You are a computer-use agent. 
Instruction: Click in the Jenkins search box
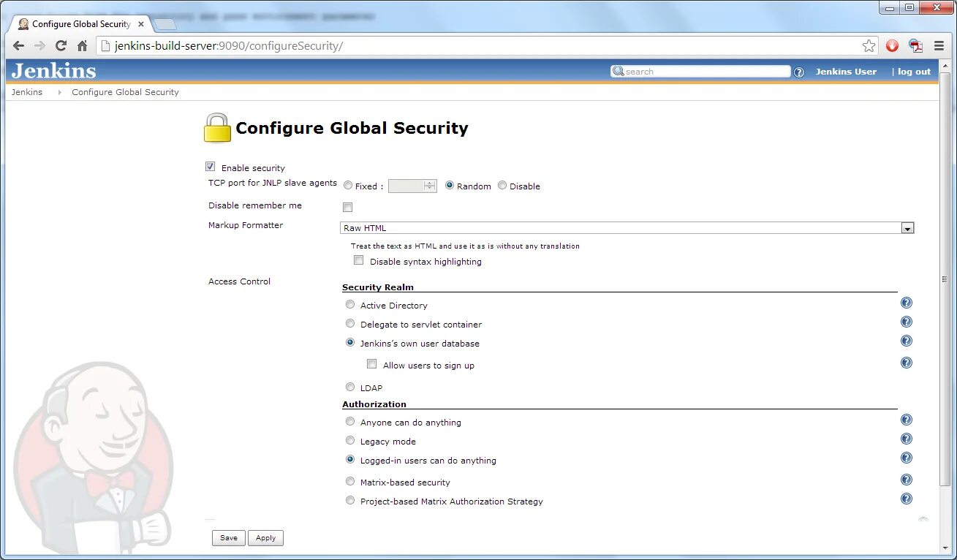(700, 72)
